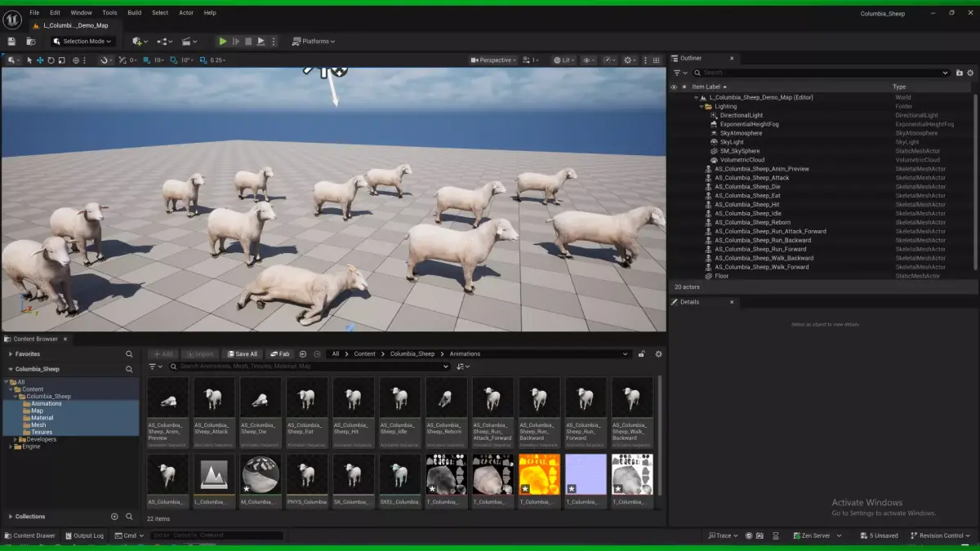980x551 pixels.
Task: Close the Outliner tab
Action: 732,58
